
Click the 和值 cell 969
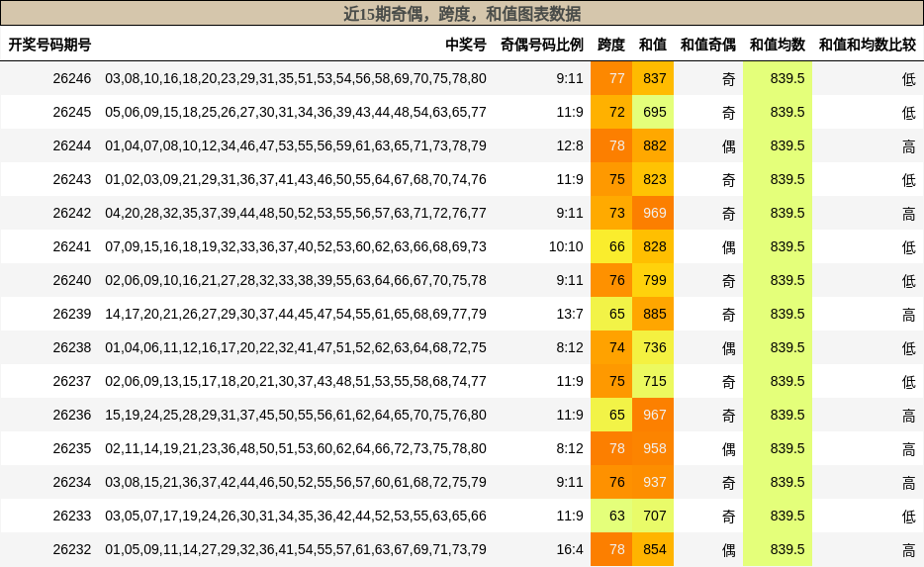point(653,213)
